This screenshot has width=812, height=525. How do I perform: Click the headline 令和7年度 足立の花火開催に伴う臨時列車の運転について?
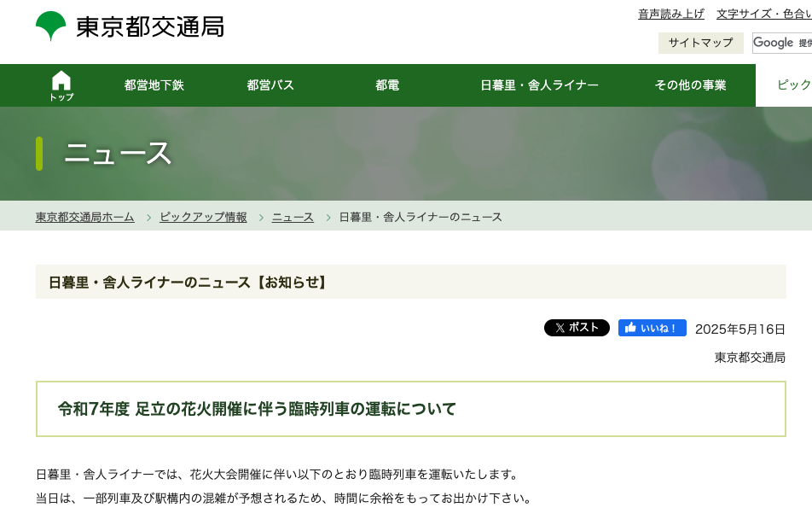click(257, 409)
